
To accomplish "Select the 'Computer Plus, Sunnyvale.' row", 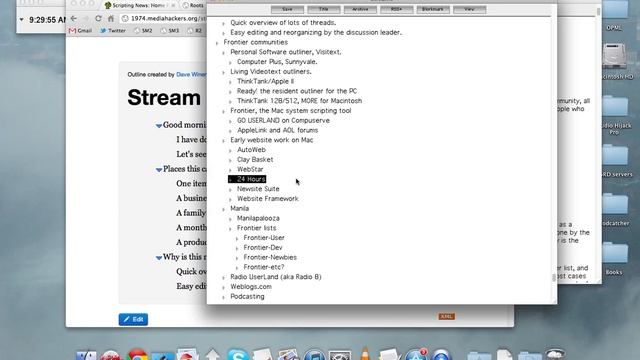I will tap(277, 62).
